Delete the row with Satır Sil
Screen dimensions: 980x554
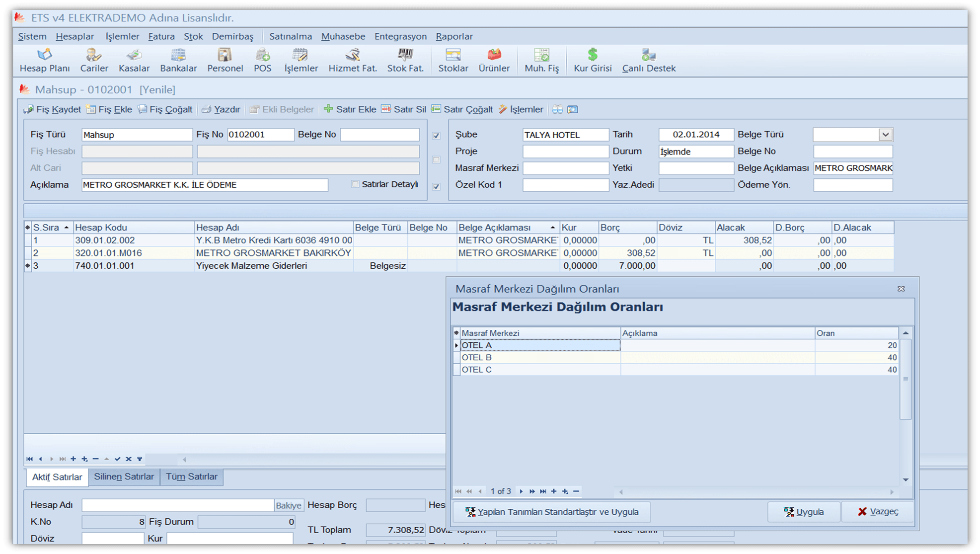[x=403, y=109]
